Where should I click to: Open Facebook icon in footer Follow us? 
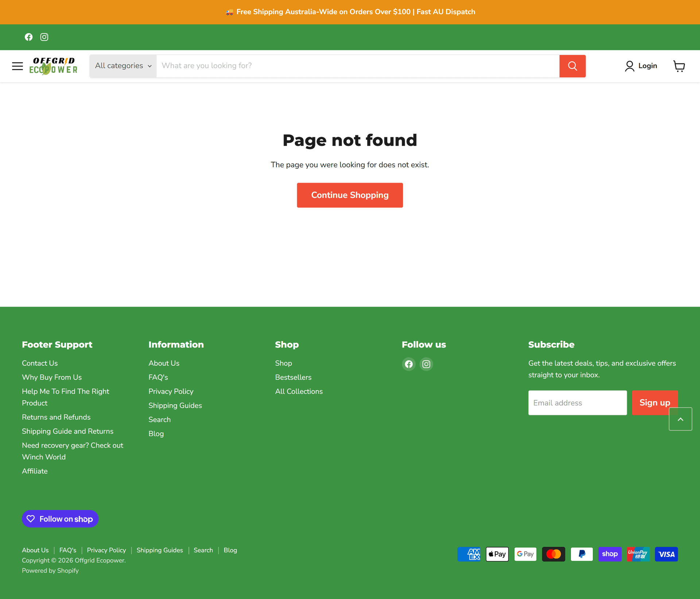pyautogui.click(x=409, y=364)
